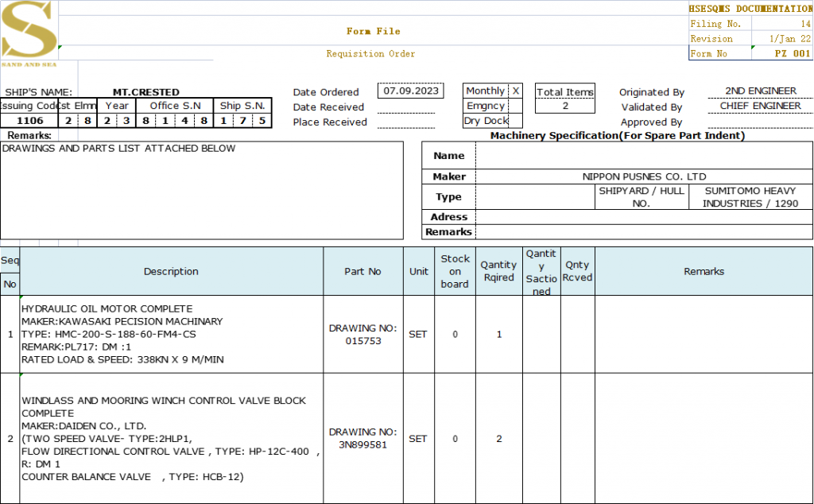Image resolution: width=814 pixels, height=504 pixels.
Task: Toggle the Monthly checkbox marked X
Action: (515, 91)
